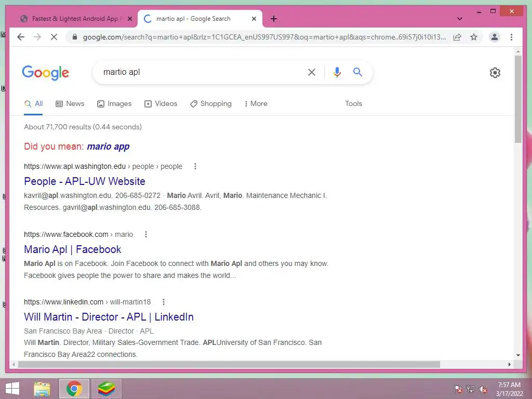Go back to the previous page
532x399 pixels.
[x=21, y=37]
